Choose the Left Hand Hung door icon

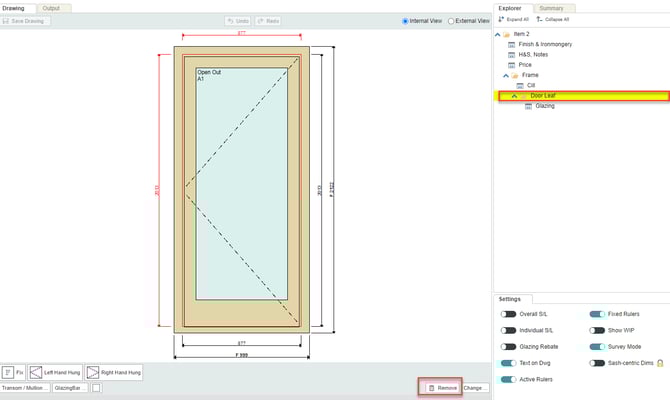point(56,372)
